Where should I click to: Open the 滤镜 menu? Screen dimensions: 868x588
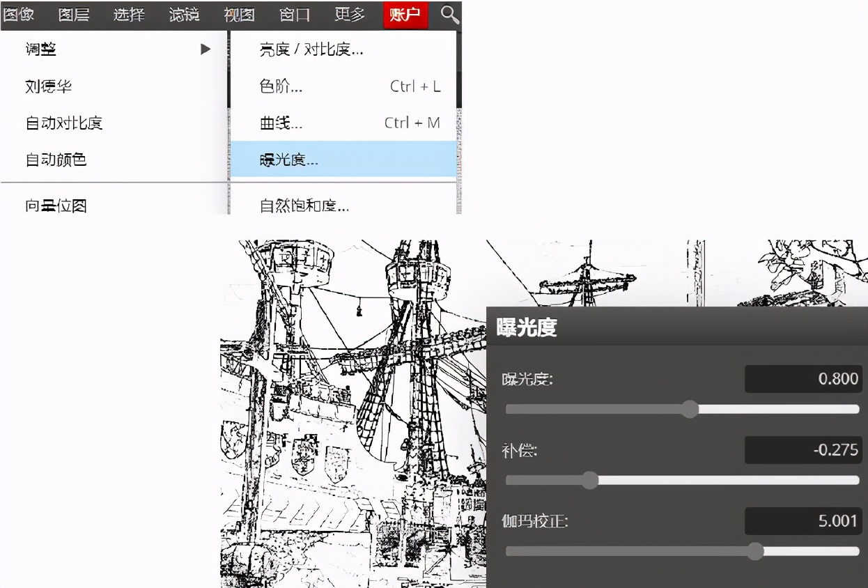(184, 15)
